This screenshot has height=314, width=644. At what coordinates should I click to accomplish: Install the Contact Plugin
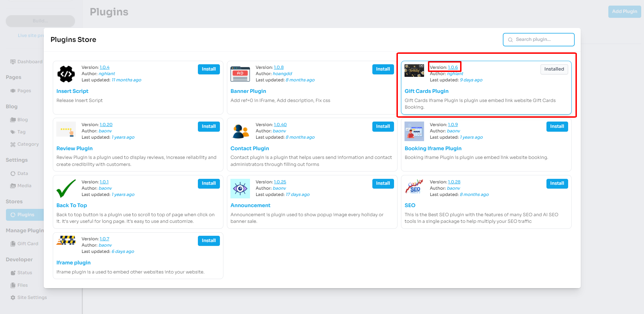(x=383, y=126)
